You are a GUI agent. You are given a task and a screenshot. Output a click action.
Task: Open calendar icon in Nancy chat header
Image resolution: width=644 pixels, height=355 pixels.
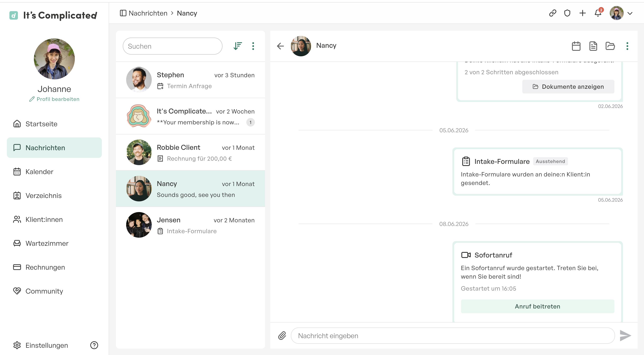pyautogui.click(x=576, y=46)
